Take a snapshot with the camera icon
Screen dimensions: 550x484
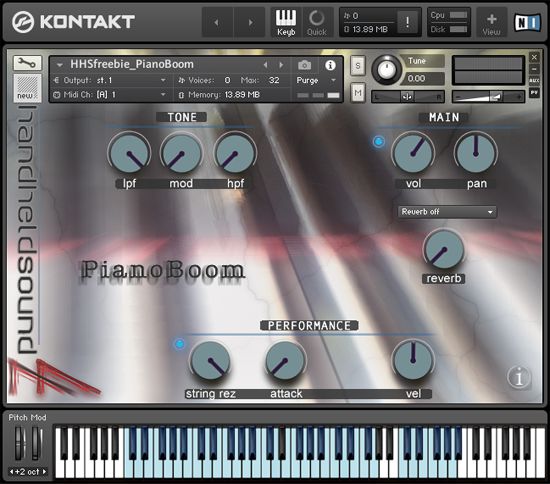pos(304,65)
